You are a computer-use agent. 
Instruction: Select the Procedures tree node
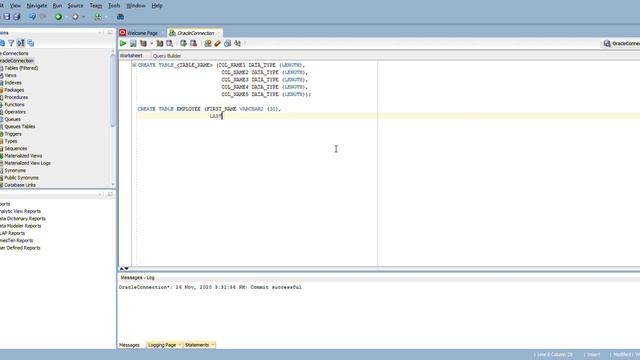pos(16,97)
